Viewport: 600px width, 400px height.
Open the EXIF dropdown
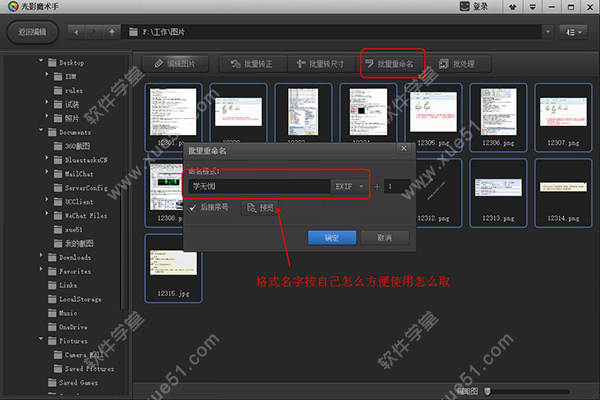point(349,186)
